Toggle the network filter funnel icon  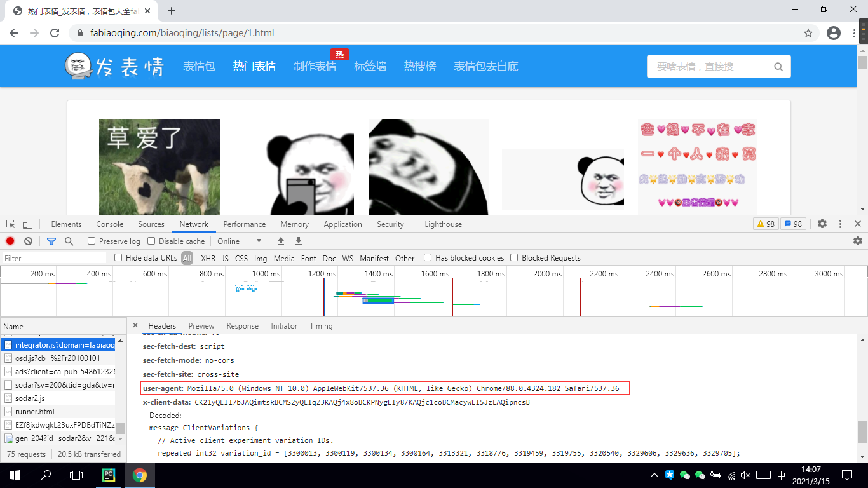(50, 241)
